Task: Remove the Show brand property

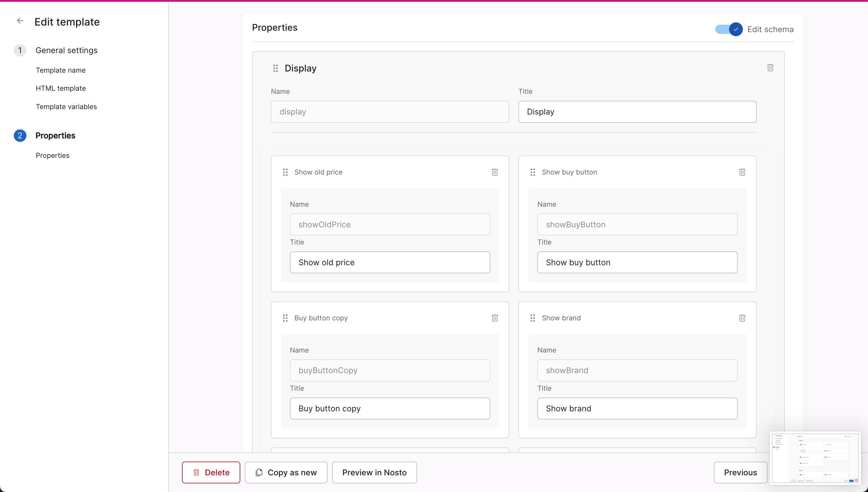Action: tap(742, 318)
